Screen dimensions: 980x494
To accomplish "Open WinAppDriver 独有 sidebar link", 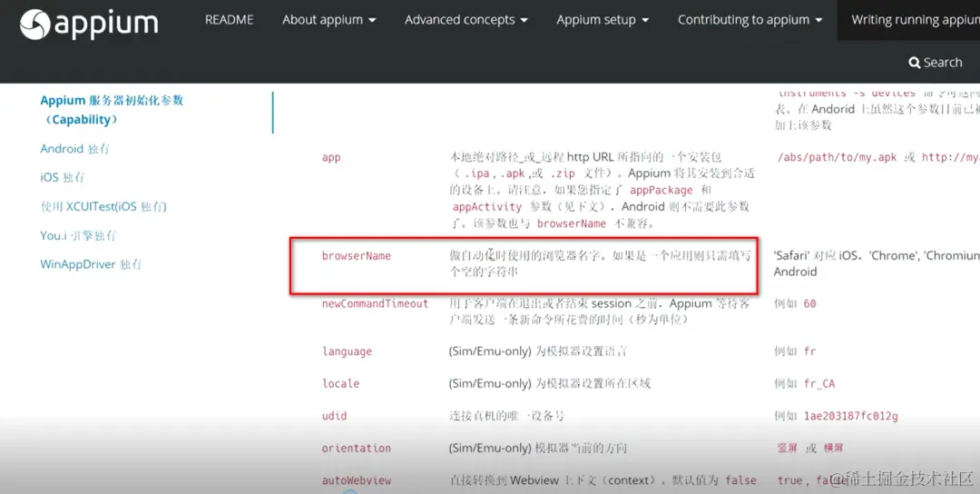I will [x=92, y=264].
